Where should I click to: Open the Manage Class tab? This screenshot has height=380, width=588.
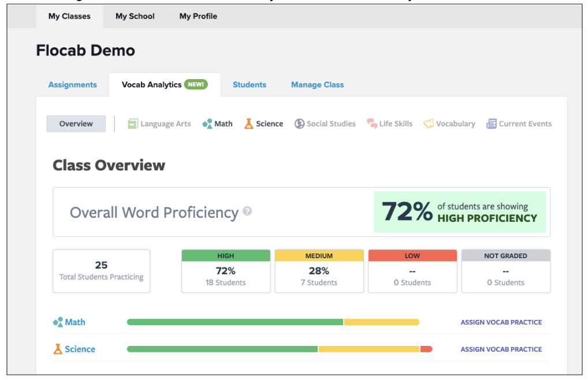click(317, 85)
